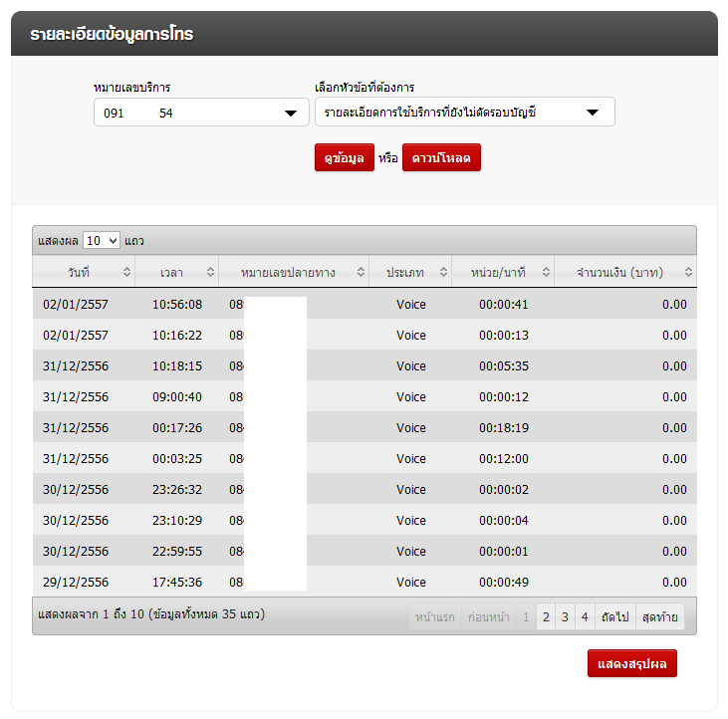Sort by the จำนวนเงิน (บาท) column
728x719 pixels.
pos(625,272)
